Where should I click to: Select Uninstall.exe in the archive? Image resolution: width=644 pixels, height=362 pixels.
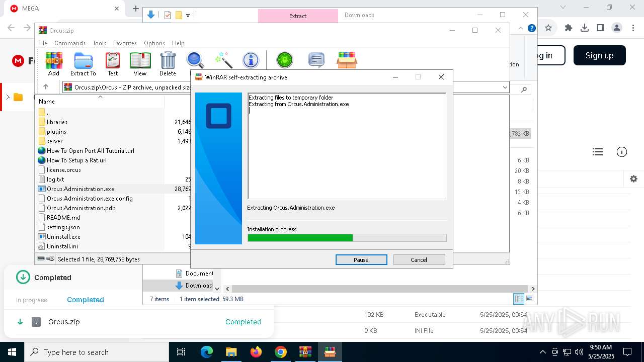pyautogui.click(x=63, y=237)
